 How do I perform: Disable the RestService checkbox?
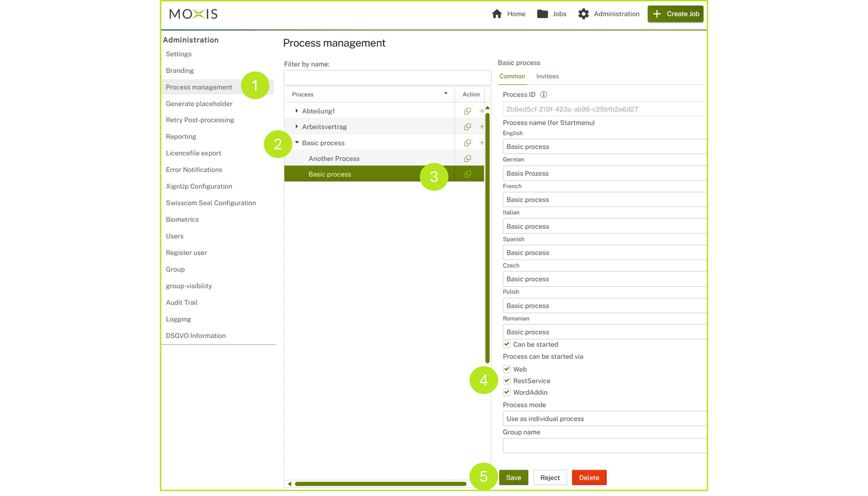coord(507,381)
